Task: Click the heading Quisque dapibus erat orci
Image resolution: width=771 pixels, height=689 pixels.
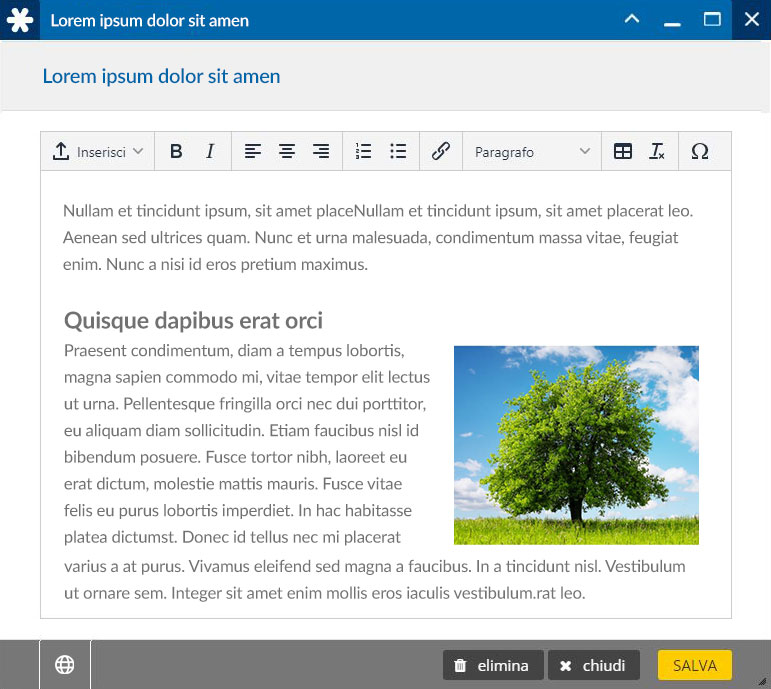Action: (193, 320)
